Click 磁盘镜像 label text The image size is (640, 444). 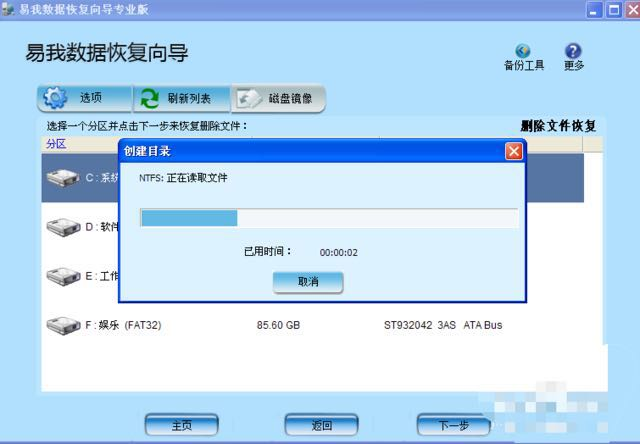coord(290,98)
